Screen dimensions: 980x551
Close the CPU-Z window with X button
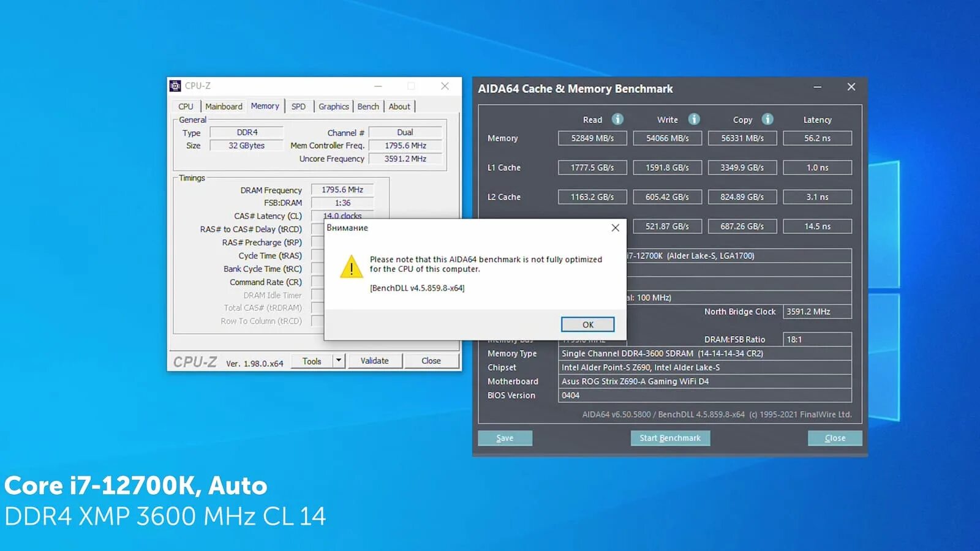pyautogui.click(x=445, y=86)
